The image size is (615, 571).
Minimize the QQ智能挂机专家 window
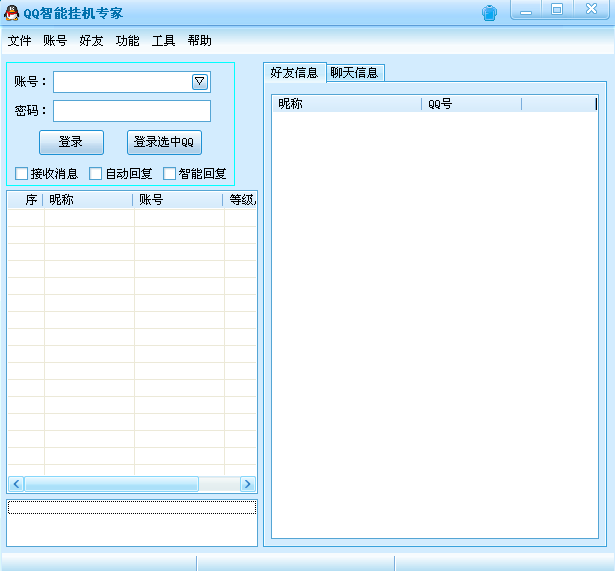pyautogui.click(x=526, y=10)
